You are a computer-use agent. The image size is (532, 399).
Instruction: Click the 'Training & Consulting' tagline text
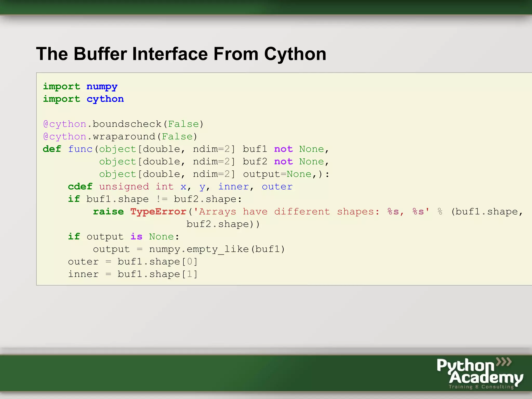coord(481,387)
